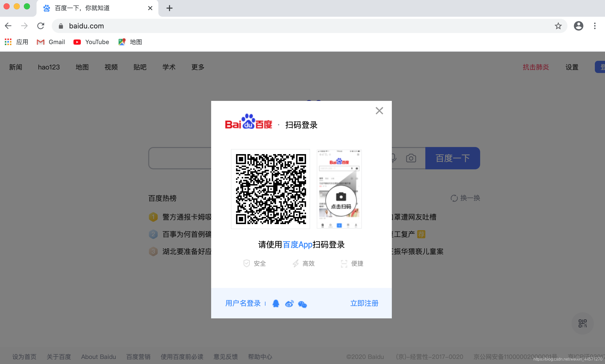Open the 更多 navigation menu
This screenshot has height=364, width=605.
point(198,67)
